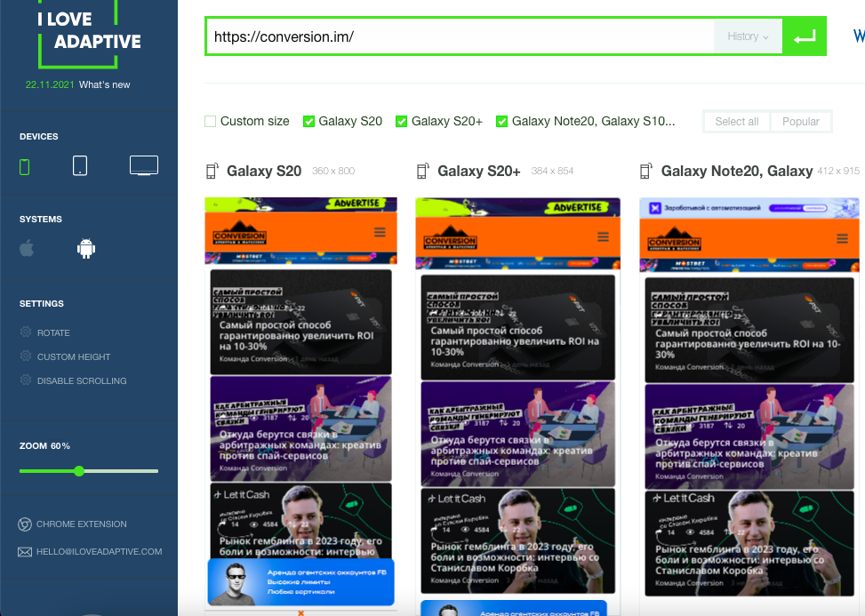Select the desktop monitor devices icon

pyautogui.click(x=144, y=165)
